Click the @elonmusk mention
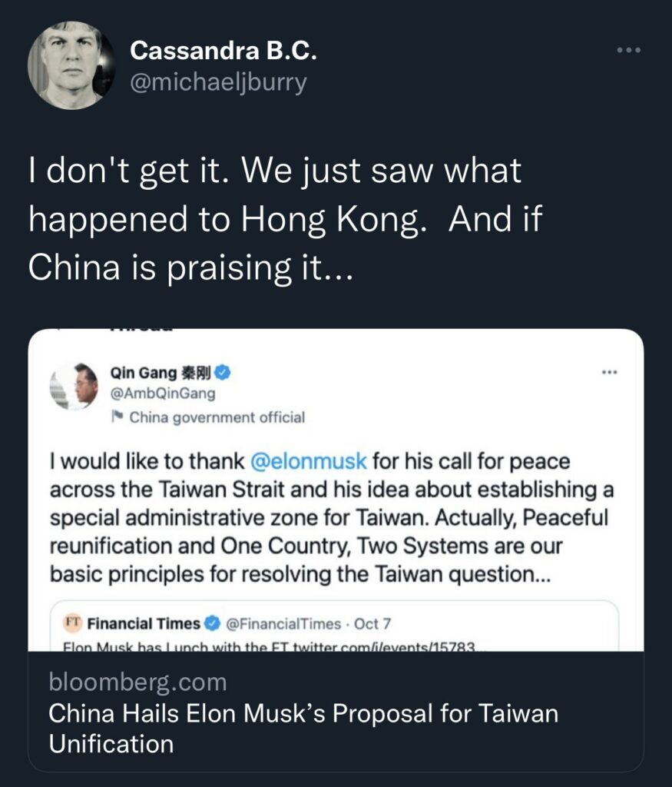 click(x=310, y=462)
